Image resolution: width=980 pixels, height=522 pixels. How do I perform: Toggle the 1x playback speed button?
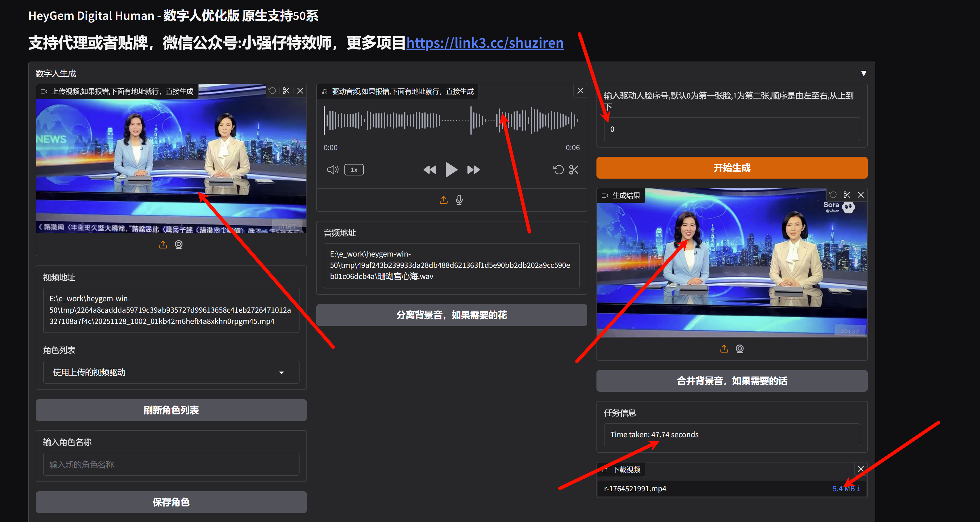[354, 170]
